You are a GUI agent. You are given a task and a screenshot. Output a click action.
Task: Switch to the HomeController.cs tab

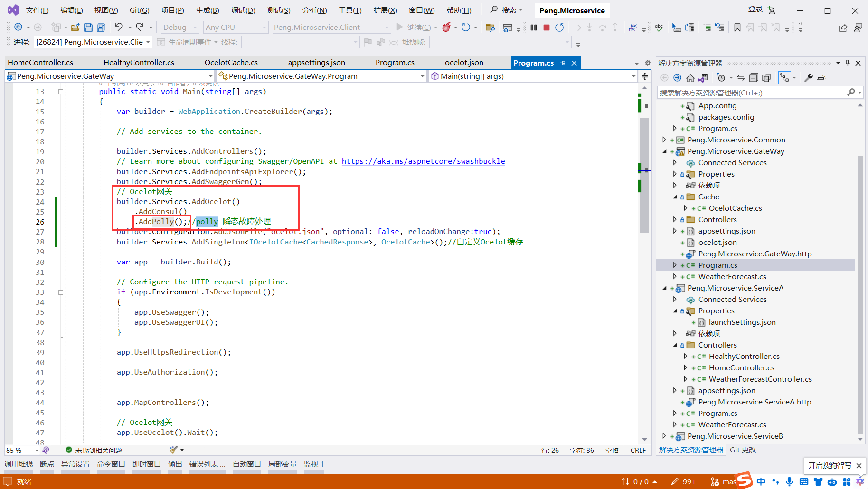click(x=40, y=63)
